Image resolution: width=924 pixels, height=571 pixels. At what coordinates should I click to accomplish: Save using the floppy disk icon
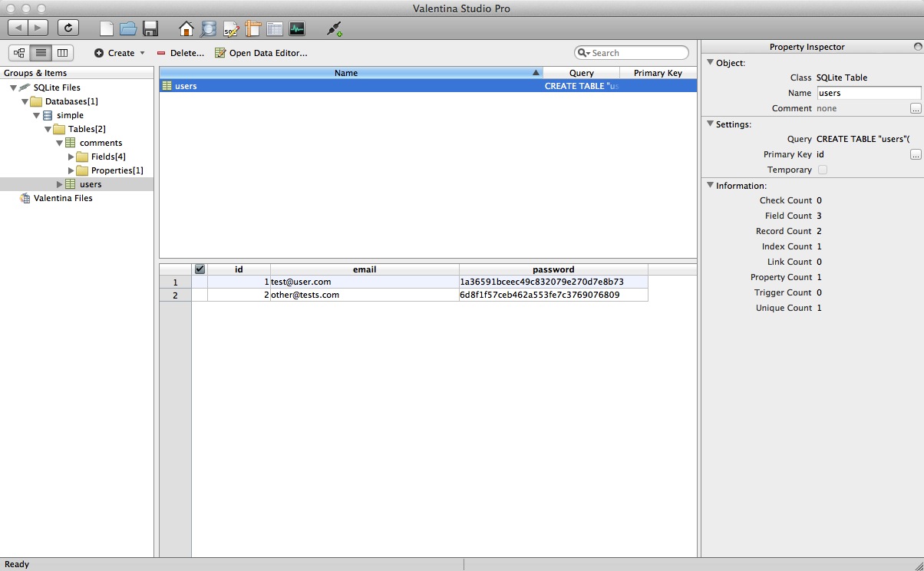coord(150,29)
